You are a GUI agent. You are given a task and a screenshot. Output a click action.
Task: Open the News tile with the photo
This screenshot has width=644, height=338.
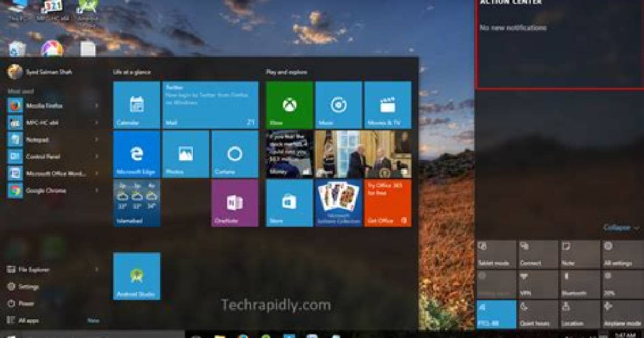(363, 154)
